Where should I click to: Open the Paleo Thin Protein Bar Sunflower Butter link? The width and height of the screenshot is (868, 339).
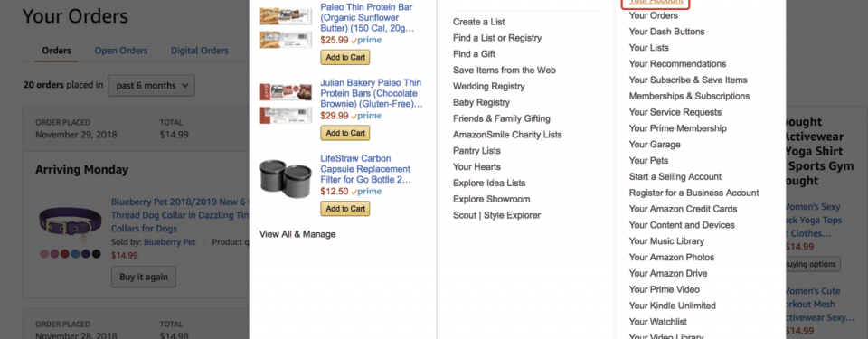[x=367, y=18]
